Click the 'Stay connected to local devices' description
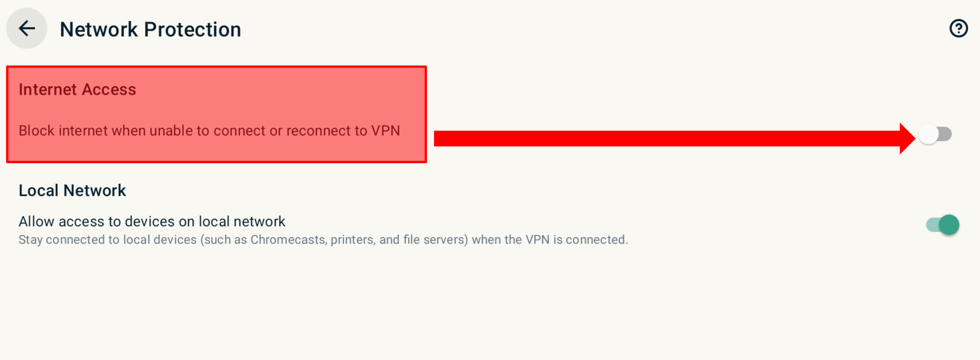Screen dimensions: 980x360 (x=323, y=240)
